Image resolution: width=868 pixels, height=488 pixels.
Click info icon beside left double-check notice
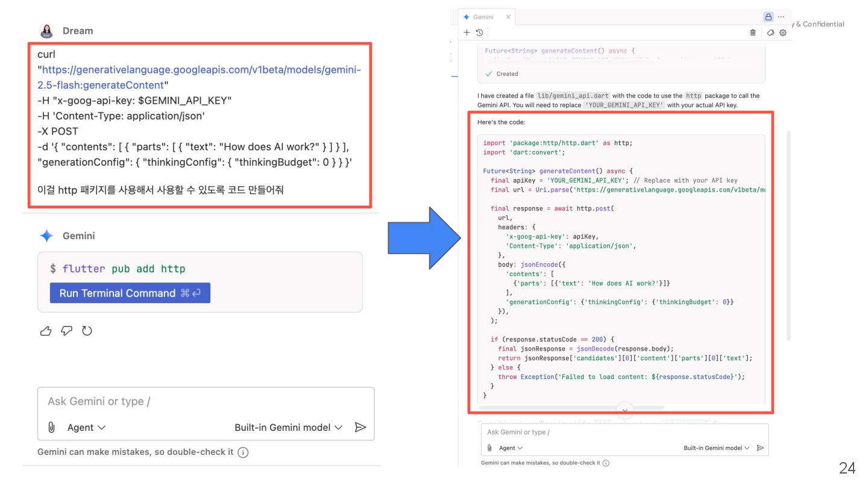pyautogui.click(x=243, y=452)
